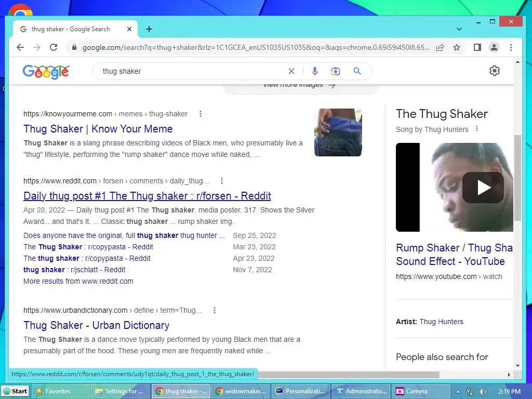Open Thug Shaker - Urban Dictionary link
The height and width of the screenshot is (399, 532).
point(96,325)
